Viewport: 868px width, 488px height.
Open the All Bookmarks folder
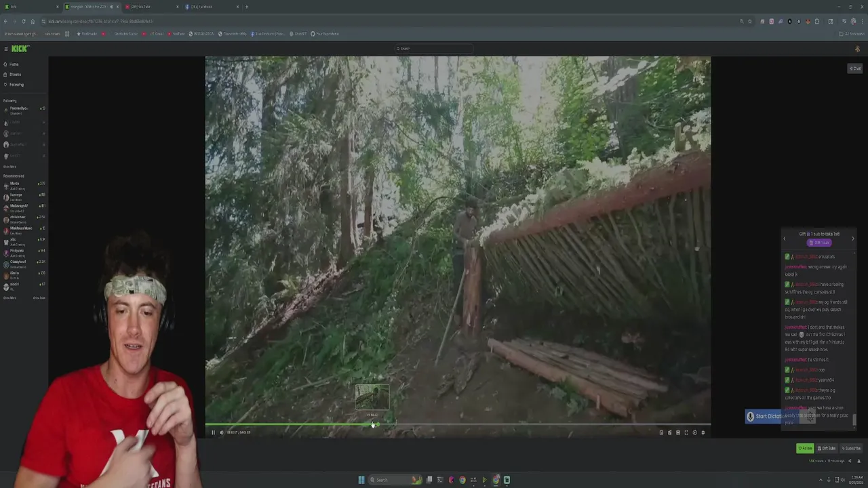[850, 34]
